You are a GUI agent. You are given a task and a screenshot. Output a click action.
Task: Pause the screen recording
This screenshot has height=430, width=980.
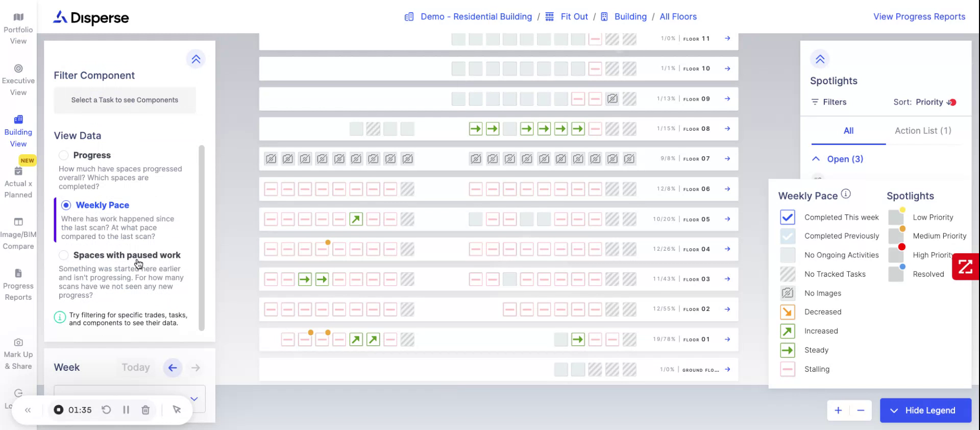126,410
